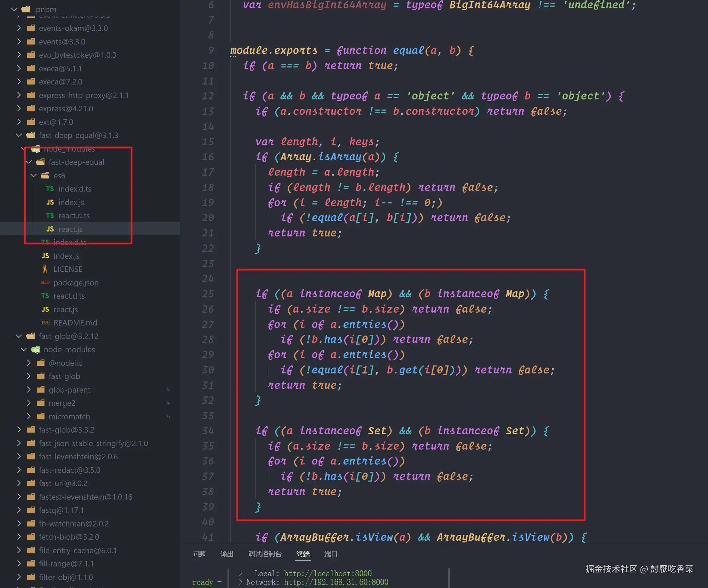Collapse the fast-deep-equal@3.1.3 folder
The width and height of the screenshot is (708, 588).
coord(19,135)
